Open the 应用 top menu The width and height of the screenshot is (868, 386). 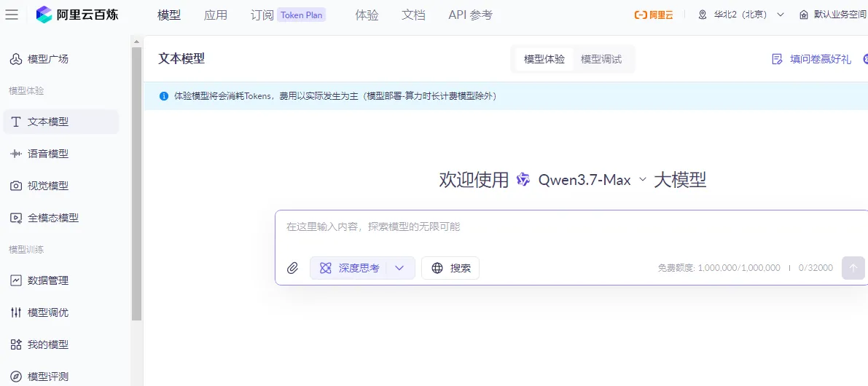[215, 15]
